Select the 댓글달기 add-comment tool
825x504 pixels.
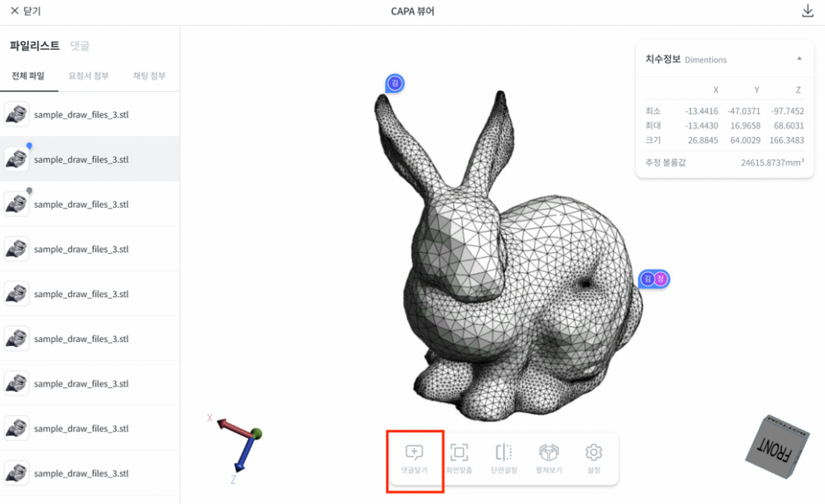tap(414, 460)
